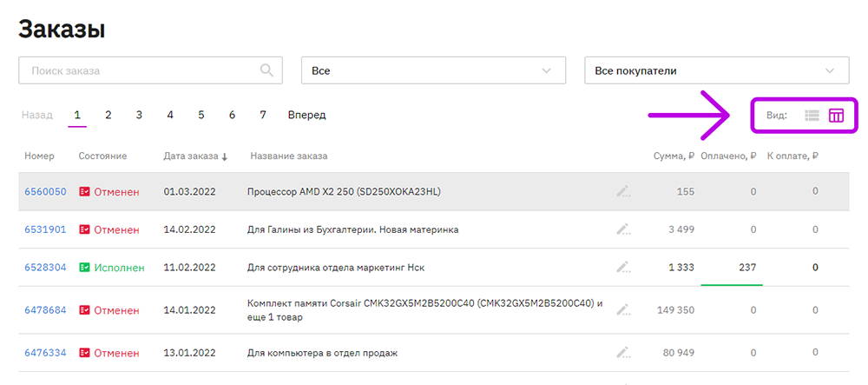
Task: Open the "Все" status filter dropdown
Action: (x=433, y=70)
